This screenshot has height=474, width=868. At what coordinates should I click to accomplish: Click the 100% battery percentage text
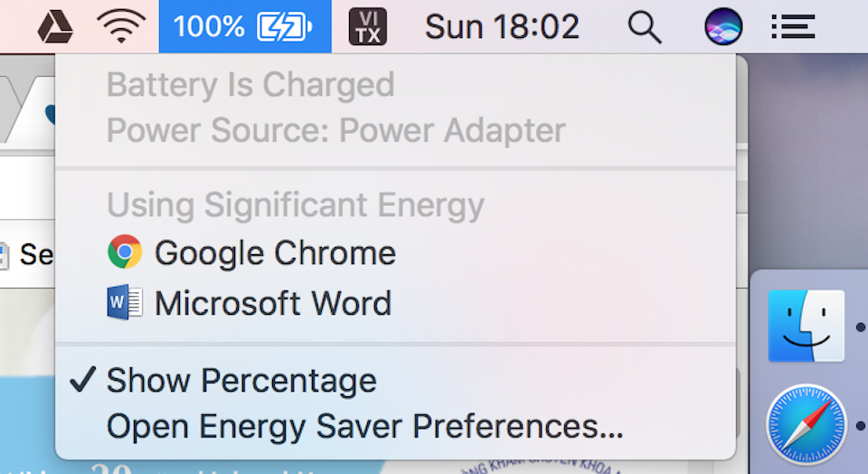tap(209, 27)
